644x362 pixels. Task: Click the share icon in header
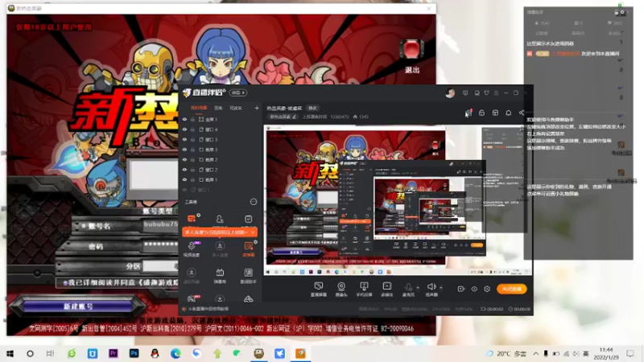pos(522,113)
